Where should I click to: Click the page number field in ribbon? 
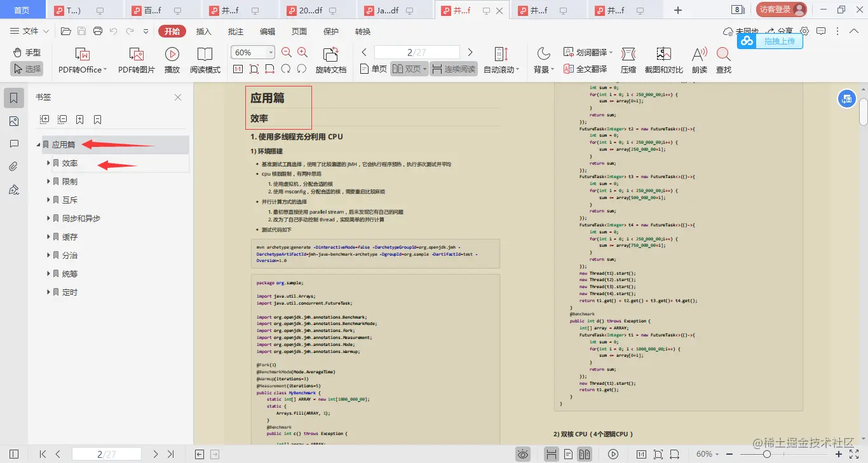[417, 53]
